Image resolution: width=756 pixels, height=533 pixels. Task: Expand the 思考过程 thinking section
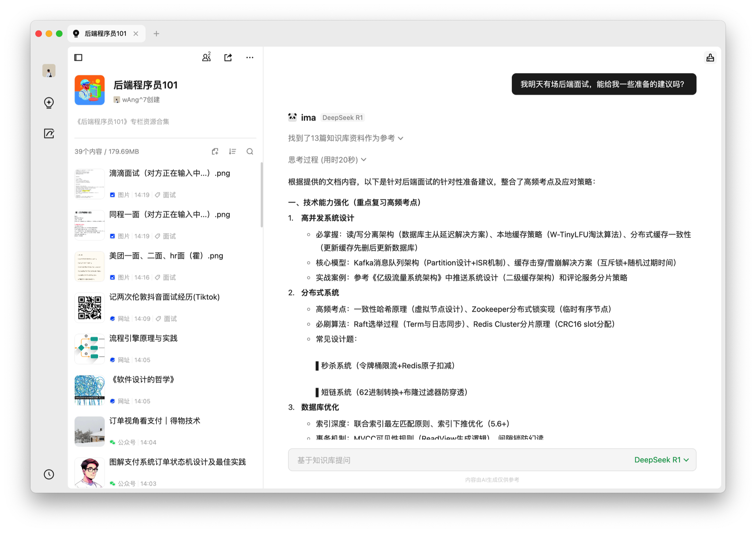(327, 160)
